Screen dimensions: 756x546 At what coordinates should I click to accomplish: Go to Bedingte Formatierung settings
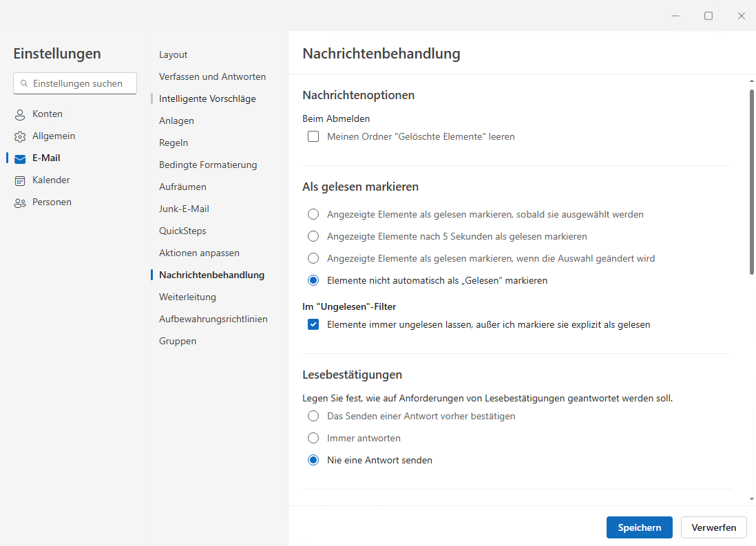point(208,165)
